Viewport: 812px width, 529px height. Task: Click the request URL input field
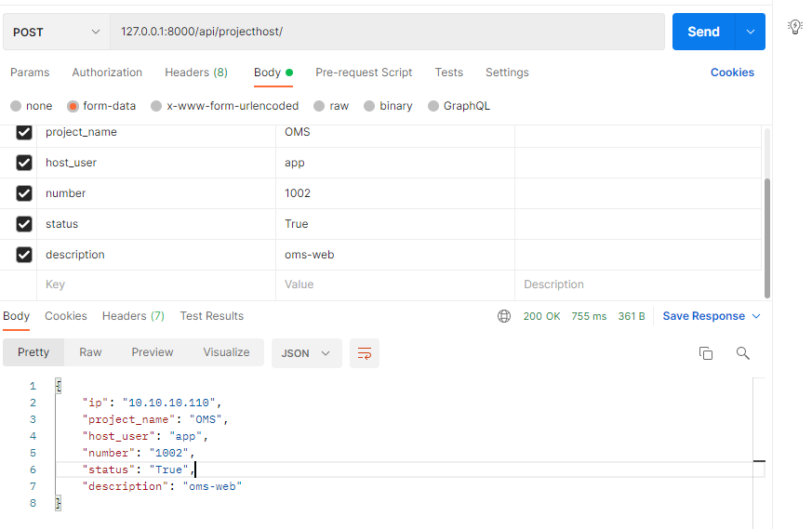387,33
